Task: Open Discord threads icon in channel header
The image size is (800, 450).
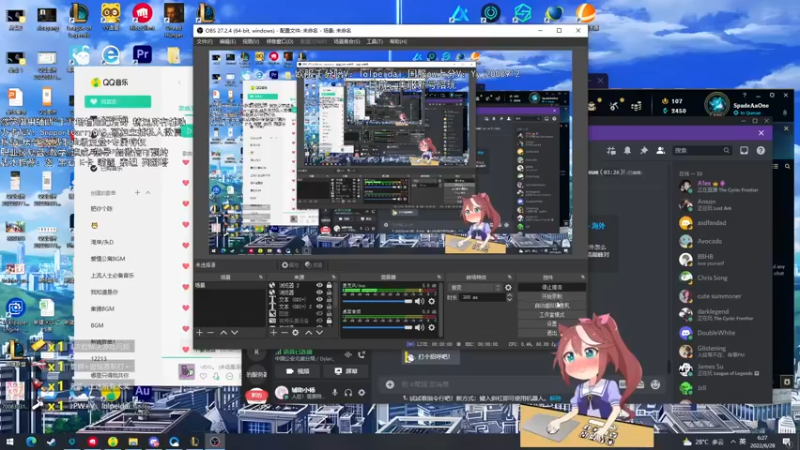Action: click(x=611, y=151)
